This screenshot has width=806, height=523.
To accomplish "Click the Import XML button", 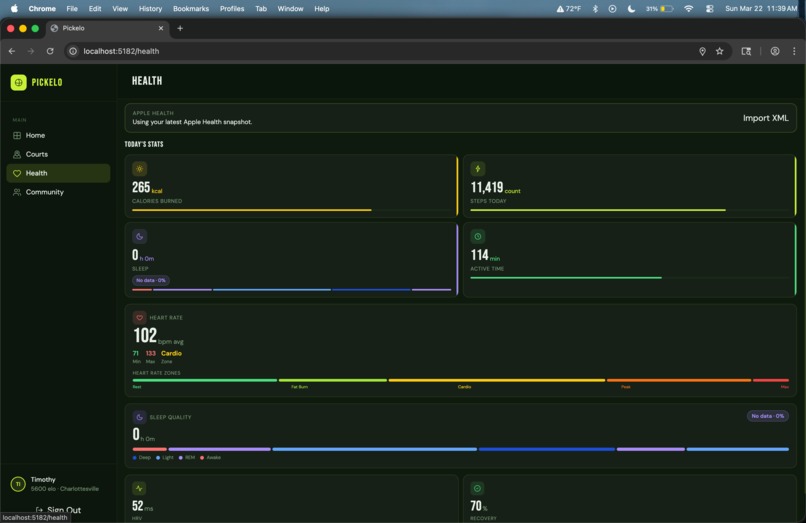I will [765, 118].
